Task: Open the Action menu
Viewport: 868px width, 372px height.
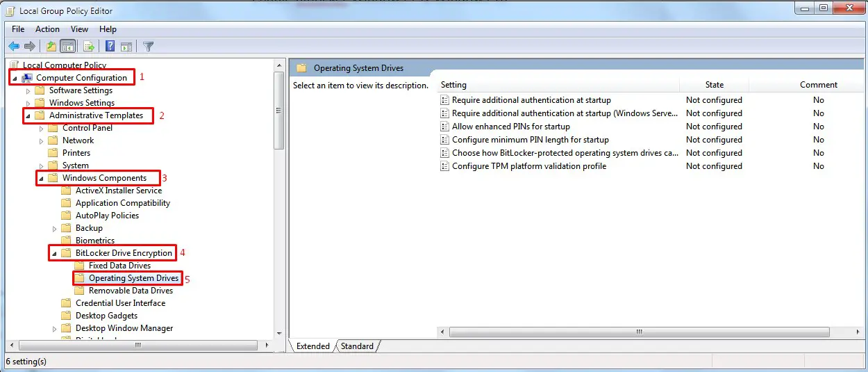Action: [x=47, y=29]
